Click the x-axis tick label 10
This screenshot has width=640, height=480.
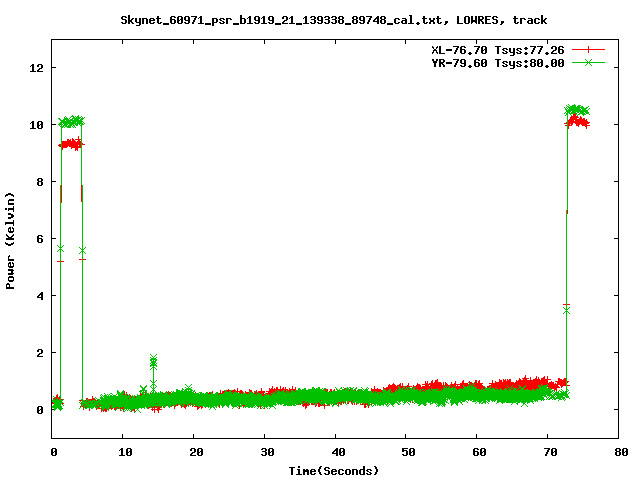(x=123, y=452)
